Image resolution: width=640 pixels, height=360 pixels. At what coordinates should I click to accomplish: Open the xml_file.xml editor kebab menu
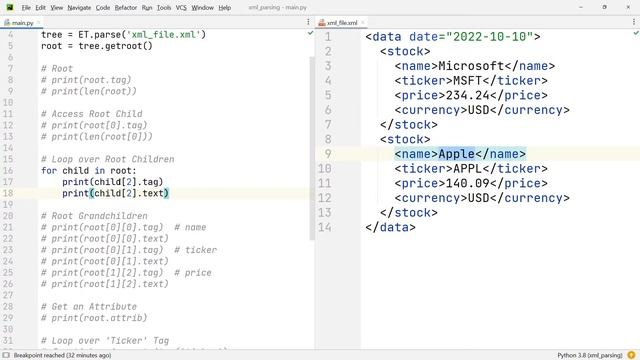coord(634,22)
